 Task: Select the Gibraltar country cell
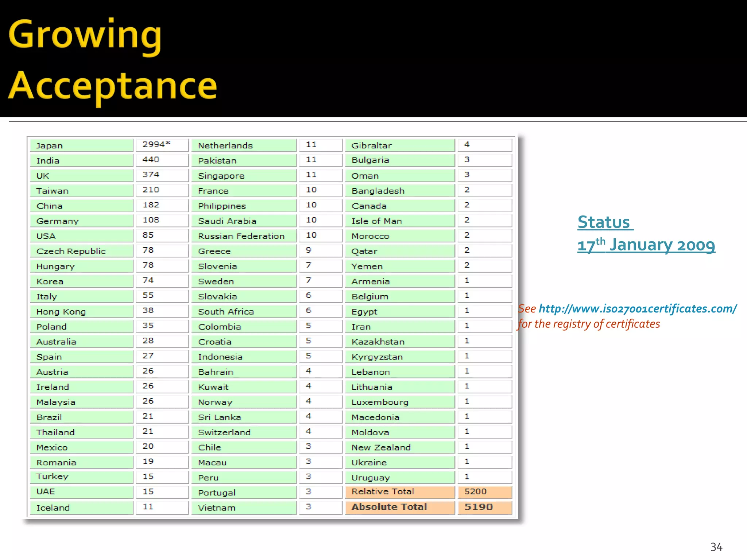399,145
